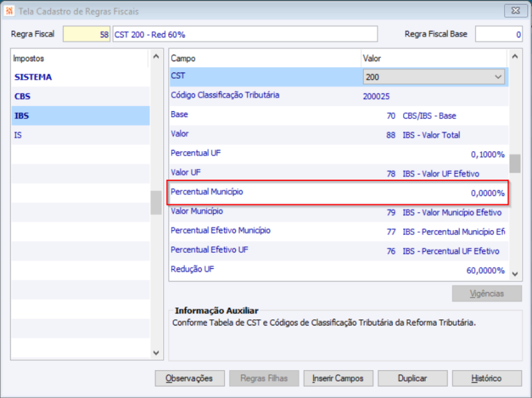532x398 pixels.
Task: Click the 0,0000% value
Action: coord(487,193)
